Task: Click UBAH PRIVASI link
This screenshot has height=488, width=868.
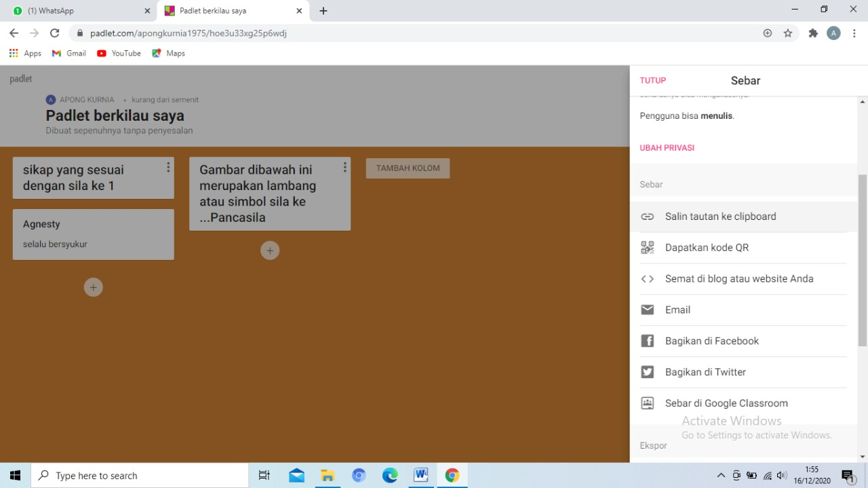Action: tap(667, 148)
